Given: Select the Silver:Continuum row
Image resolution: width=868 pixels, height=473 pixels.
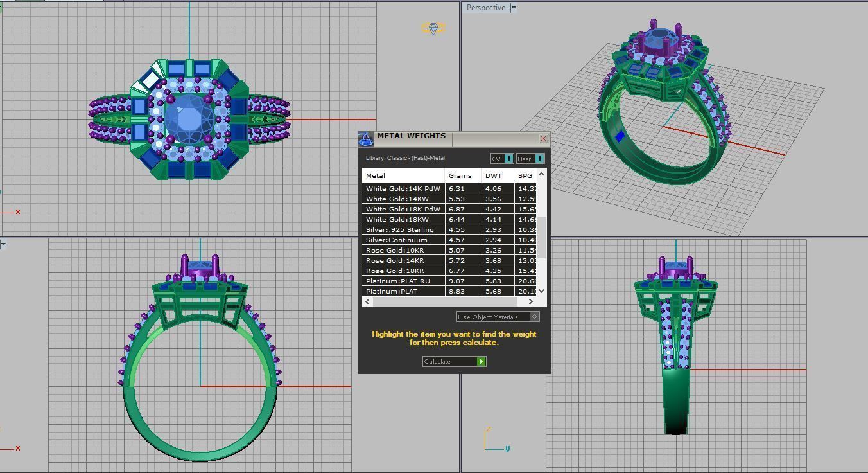Looking at the screenshot, I should (449, 240).
